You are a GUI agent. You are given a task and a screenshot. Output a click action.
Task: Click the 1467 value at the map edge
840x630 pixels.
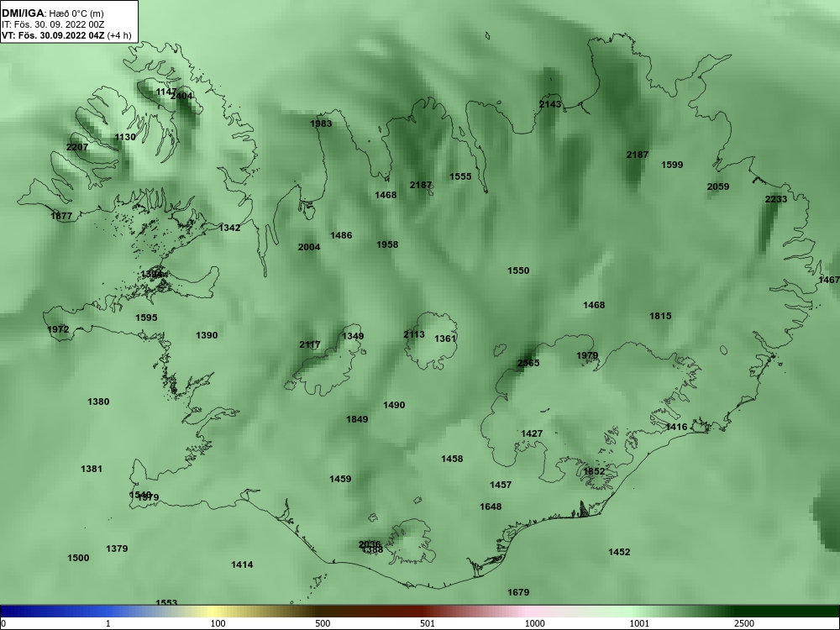[829, 281]
